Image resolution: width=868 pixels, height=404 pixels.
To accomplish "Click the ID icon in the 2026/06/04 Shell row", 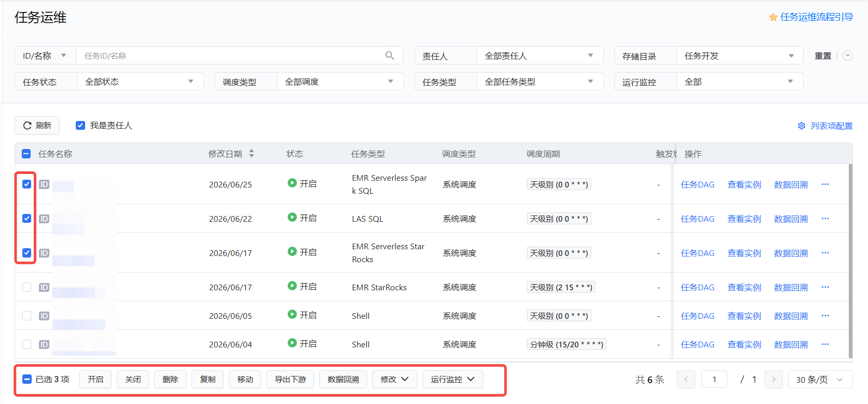I will coord(44,344).
